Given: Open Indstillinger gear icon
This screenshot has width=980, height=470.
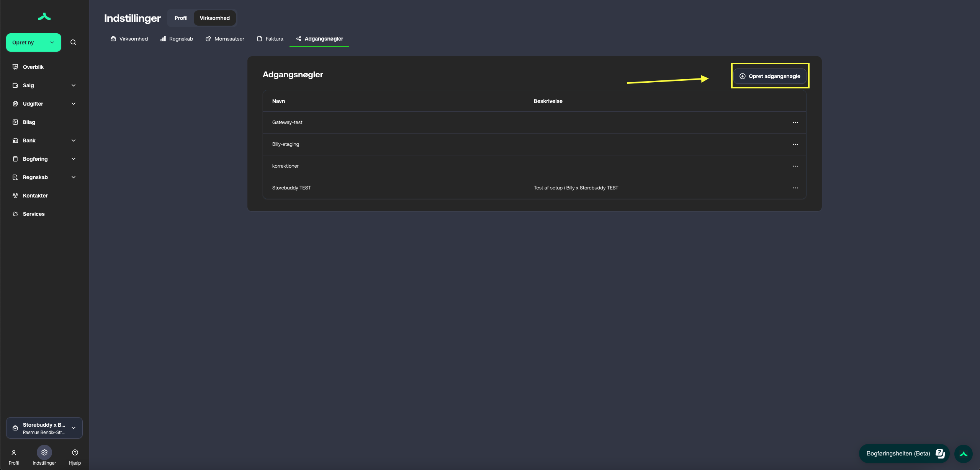Looking at the screenshot, I should pyautogui.click(x=44, y=452).
